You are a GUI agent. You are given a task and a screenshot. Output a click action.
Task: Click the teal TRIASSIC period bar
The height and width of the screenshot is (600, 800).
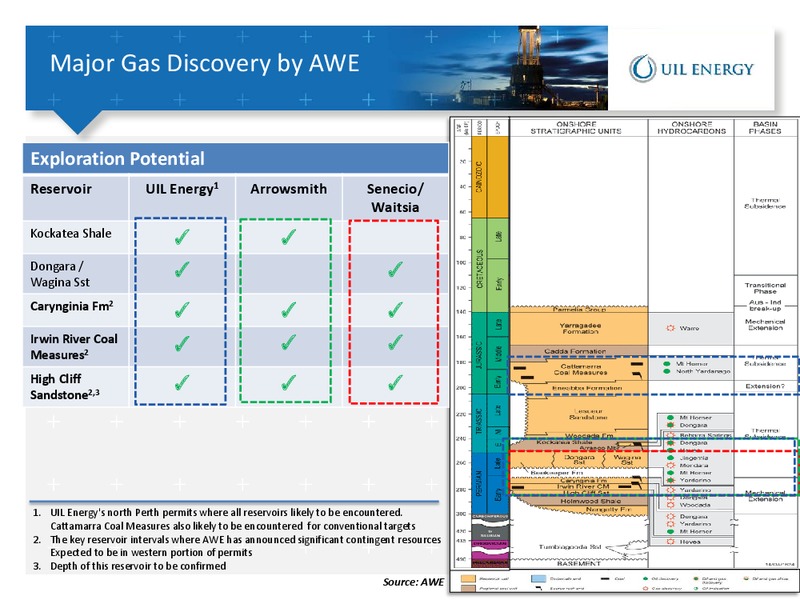(x=479, y=423)
